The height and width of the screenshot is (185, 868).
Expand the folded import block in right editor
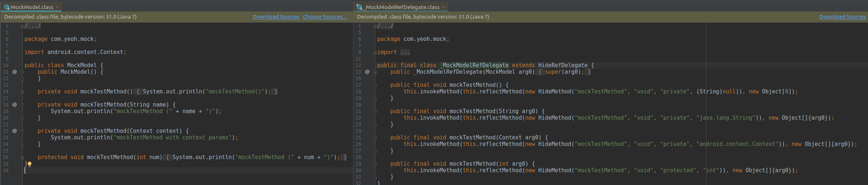[x=375, y=53]
